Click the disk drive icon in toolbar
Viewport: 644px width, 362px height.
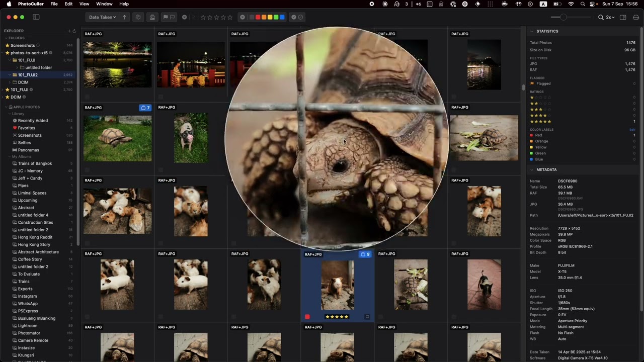[636, 17]
